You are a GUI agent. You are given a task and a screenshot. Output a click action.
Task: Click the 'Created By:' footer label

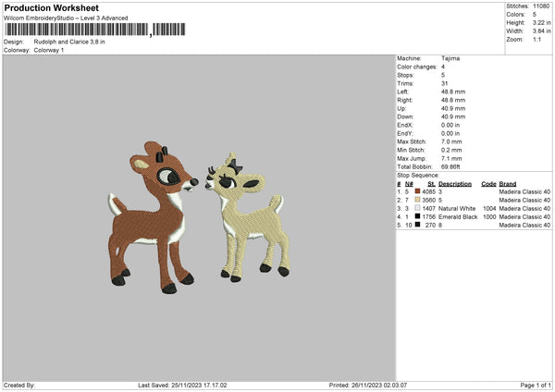pos(19,385)
